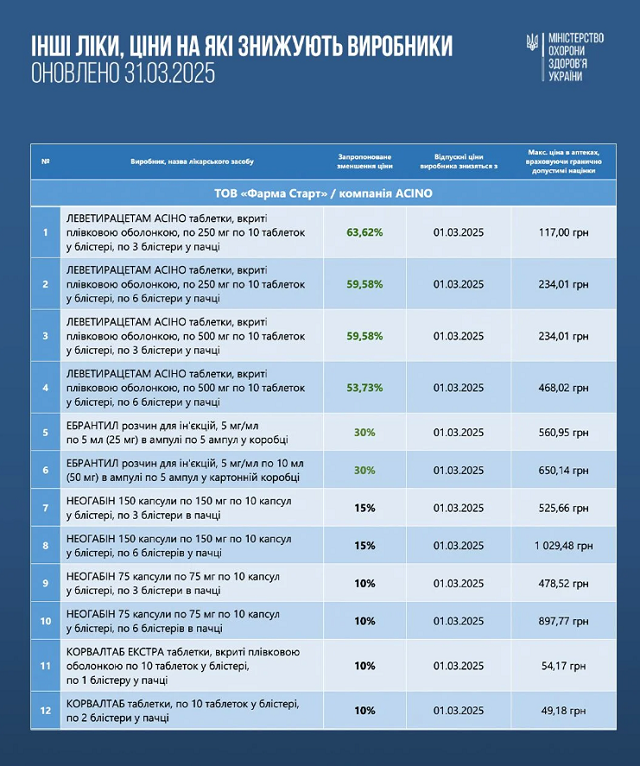The image size is (640, 766).
Task: Click the НЕОГАБІН 75, 6 блістерів description
Action: (x=173, y=621)
